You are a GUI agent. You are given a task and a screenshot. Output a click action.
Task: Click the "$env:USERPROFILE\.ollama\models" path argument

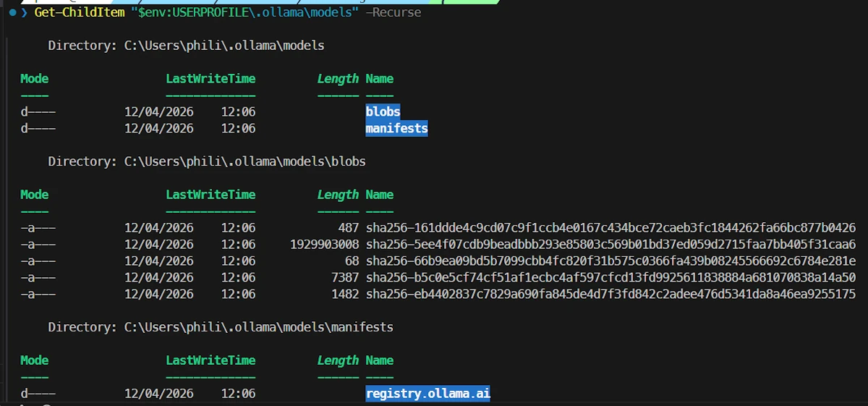pos(244,12)
